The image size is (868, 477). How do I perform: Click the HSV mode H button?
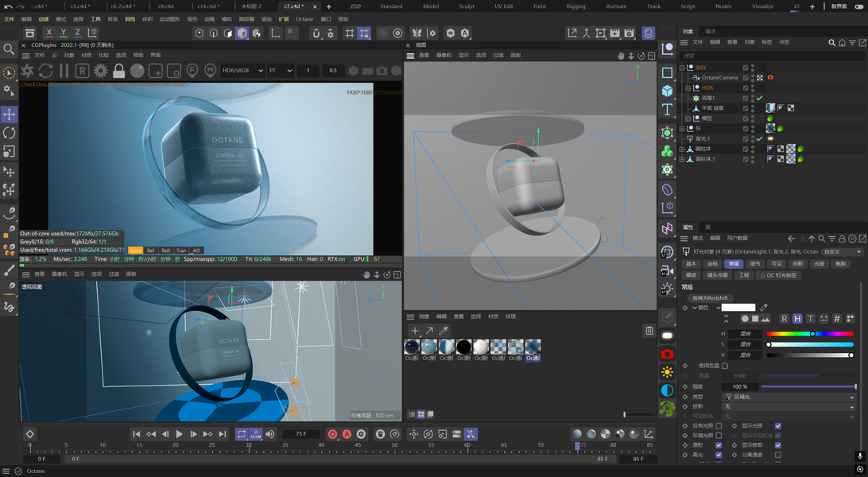coord(797,319)
